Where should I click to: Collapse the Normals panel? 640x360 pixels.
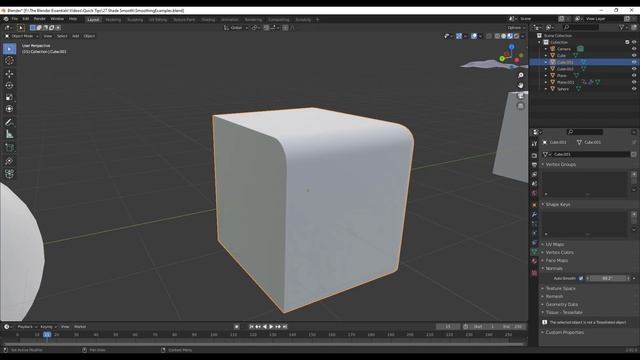pyautogui.click(x=553, y=269)
